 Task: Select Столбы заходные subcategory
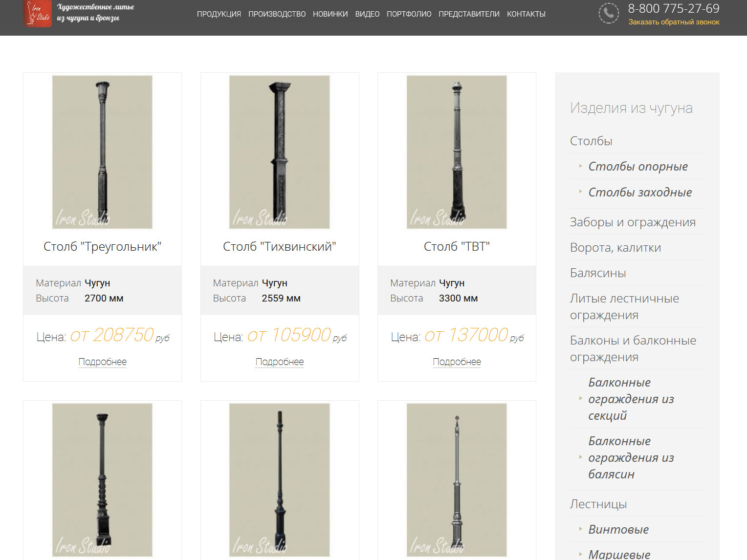point(640,192)
